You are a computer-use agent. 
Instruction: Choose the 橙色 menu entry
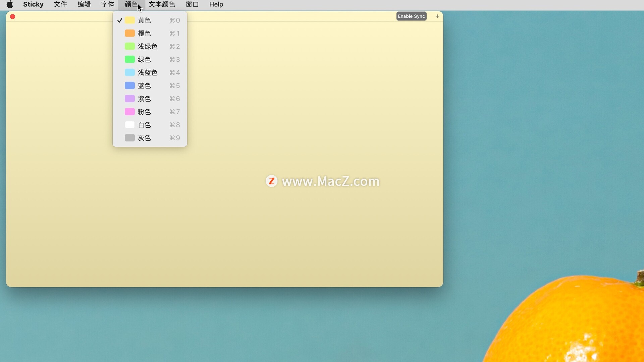coord(150,34)
